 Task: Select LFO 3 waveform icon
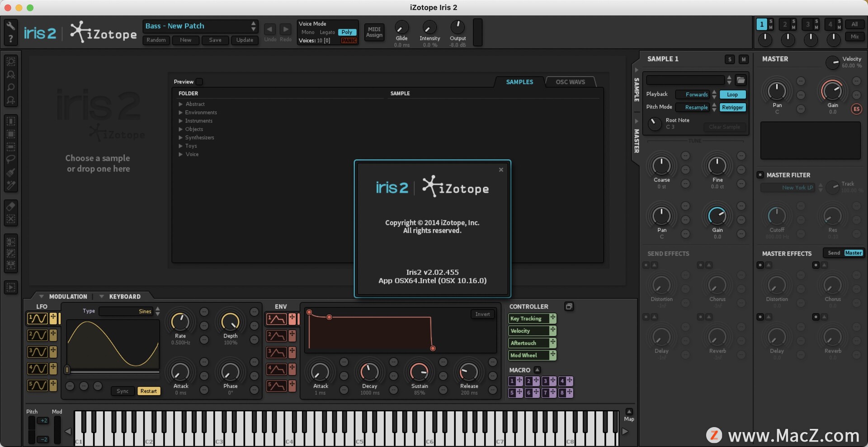click(38, 352)
